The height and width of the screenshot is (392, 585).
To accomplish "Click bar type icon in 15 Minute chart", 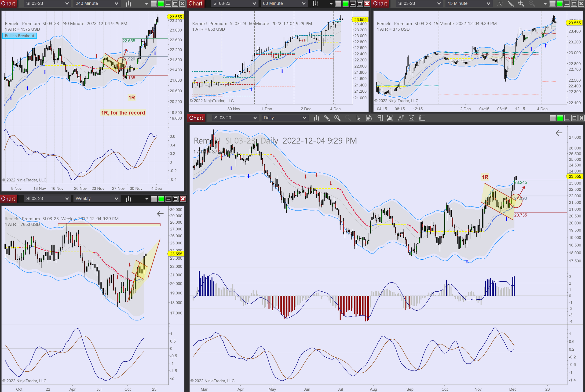I will click(x=500, y=4).
